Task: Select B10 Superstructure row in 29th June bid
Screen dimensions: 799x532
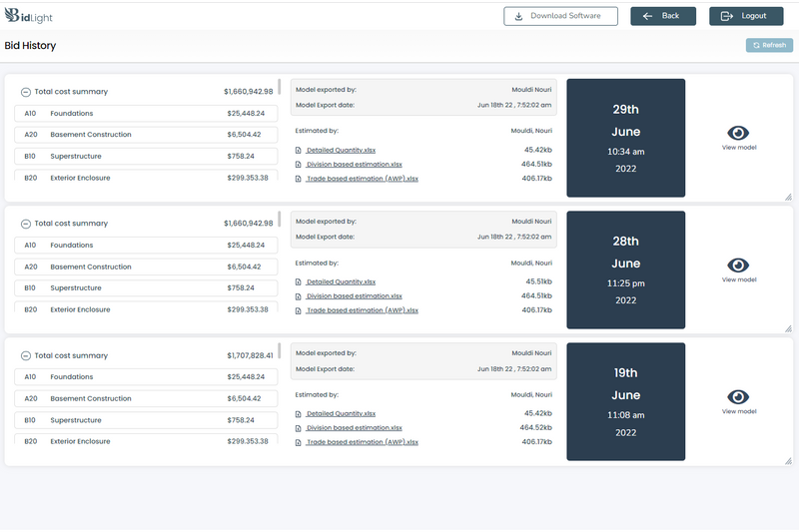Action: pyautogui.click(x=146, y=157)
